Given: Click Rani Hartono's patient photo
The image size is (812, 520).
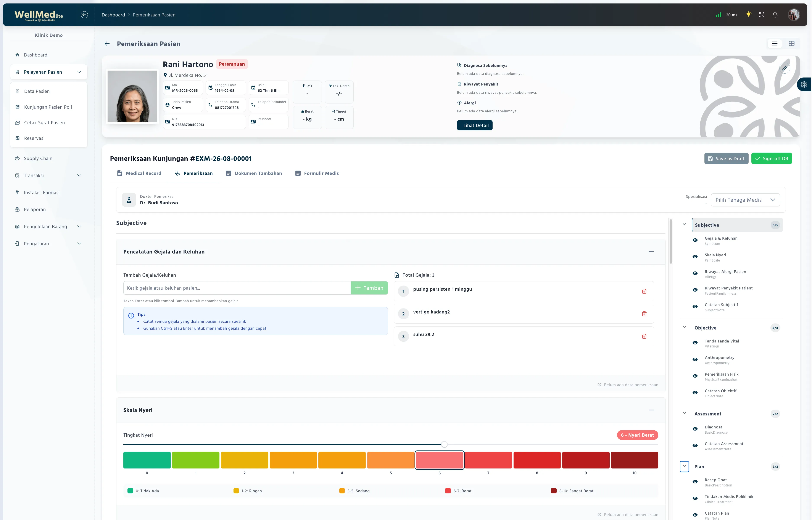Looking at the screenshot, I should (132, 96).
